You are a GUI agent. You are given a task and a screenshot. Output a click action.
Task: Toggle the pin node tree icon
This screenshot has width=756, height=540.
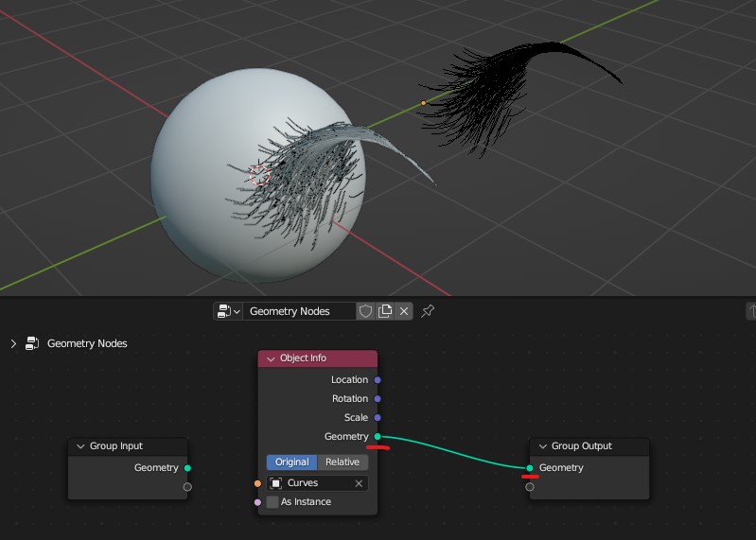pos(428,311)
